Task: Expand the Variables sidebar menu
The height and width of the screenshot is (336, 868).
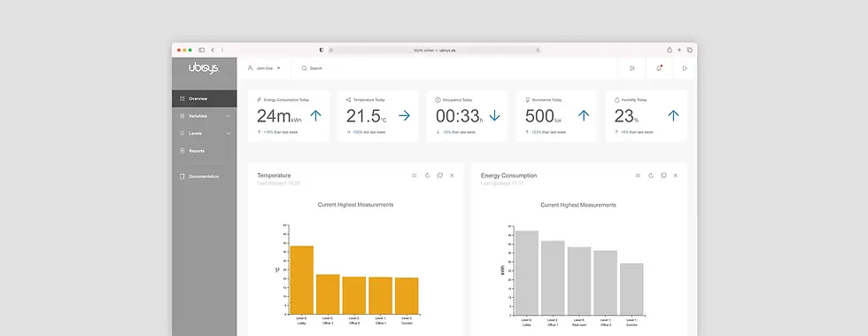Action: point(205,116)
